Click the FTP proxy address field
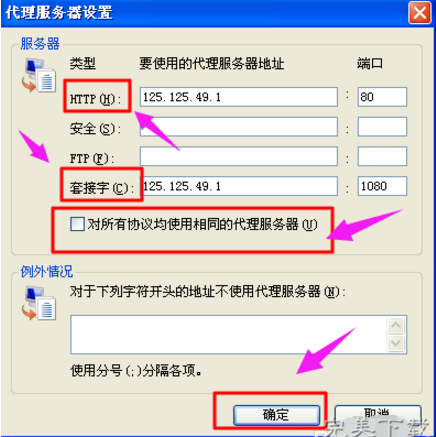The width and height of the screenshot is (436, 437). pos(239,156)
